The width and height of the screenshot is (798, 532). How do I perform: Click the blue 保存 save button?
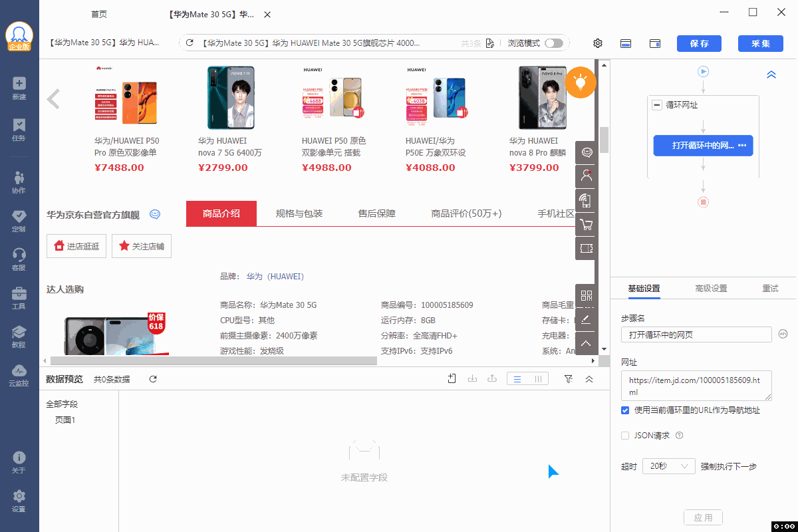[x=699, y=43]
